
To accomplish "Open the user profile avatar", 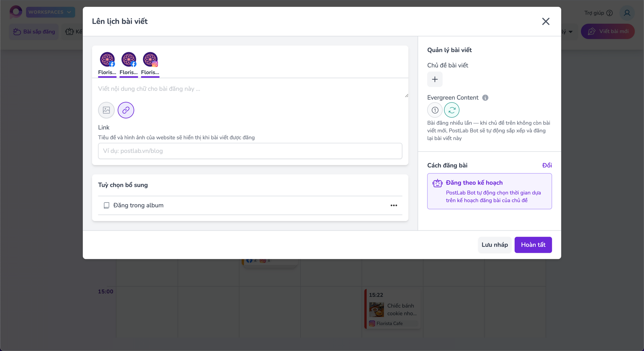I will (627, 13).
